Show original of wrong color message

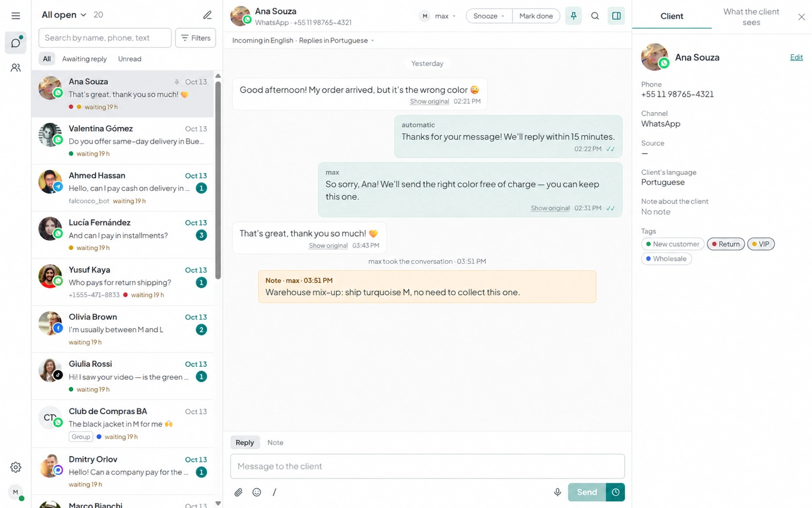(x=430, y=101)
